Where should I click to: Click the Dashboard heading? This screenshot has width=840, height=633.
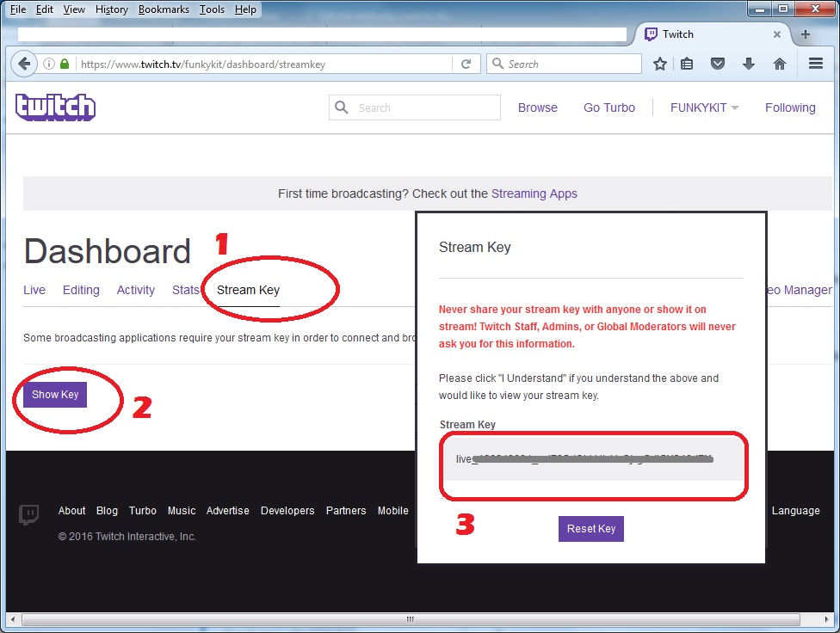point(107,250)
